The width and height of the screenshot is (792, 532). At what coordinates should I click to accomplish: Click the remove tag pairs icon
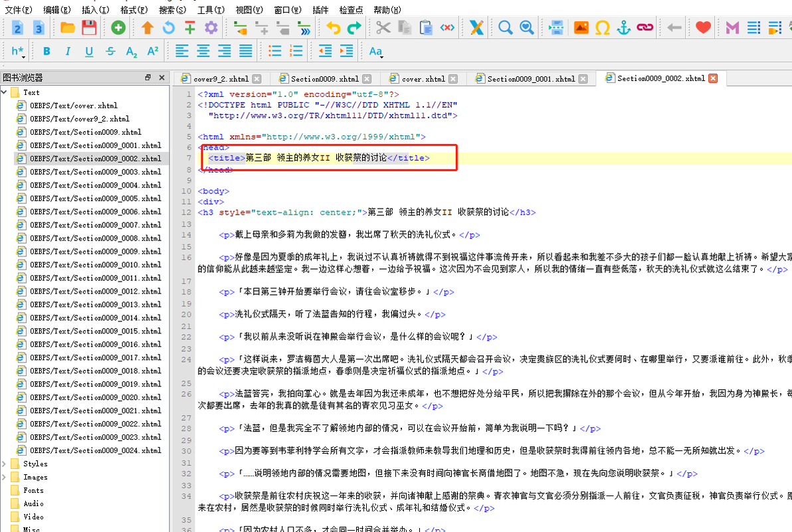[447, 28]
